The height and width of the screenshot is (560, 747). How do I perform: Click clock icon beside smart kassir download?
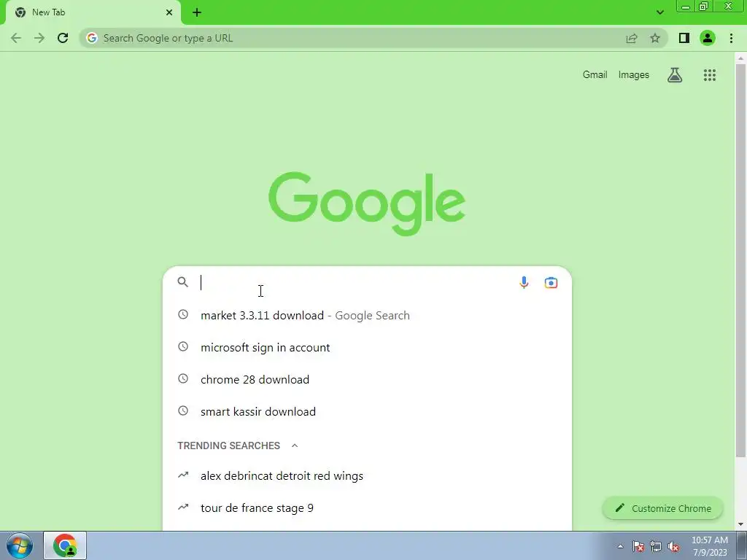(183, 411)
